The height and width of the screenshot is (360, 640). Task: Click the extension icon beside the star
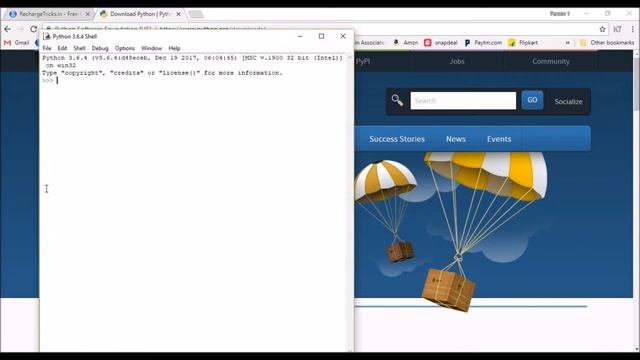point(617,29)
